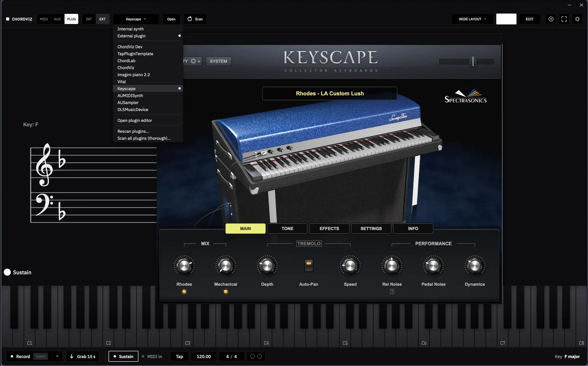Choose Rescan plugins... from the menu
Screen dimensions: 588x366
coord(148,131)
